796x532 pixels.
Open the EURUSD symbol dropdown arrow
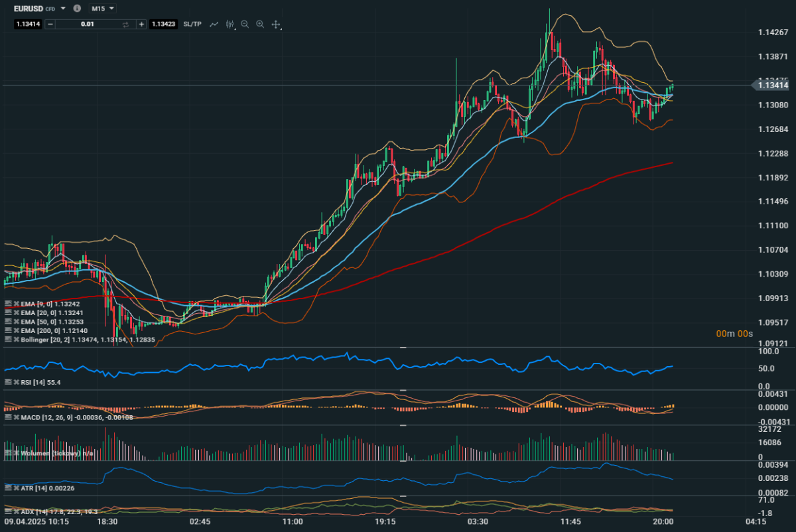63,9
